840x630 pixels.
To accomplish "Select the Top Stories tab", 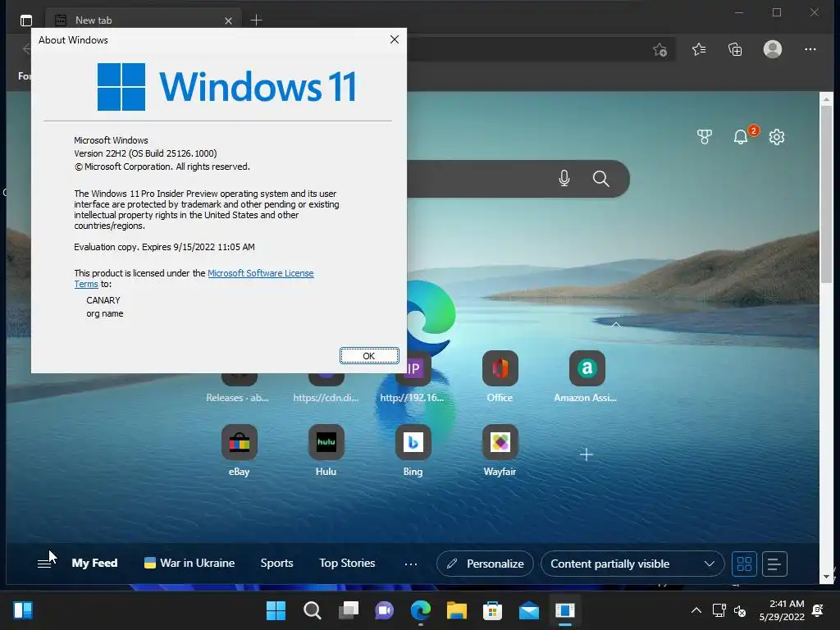I will [x=347, y=563].
